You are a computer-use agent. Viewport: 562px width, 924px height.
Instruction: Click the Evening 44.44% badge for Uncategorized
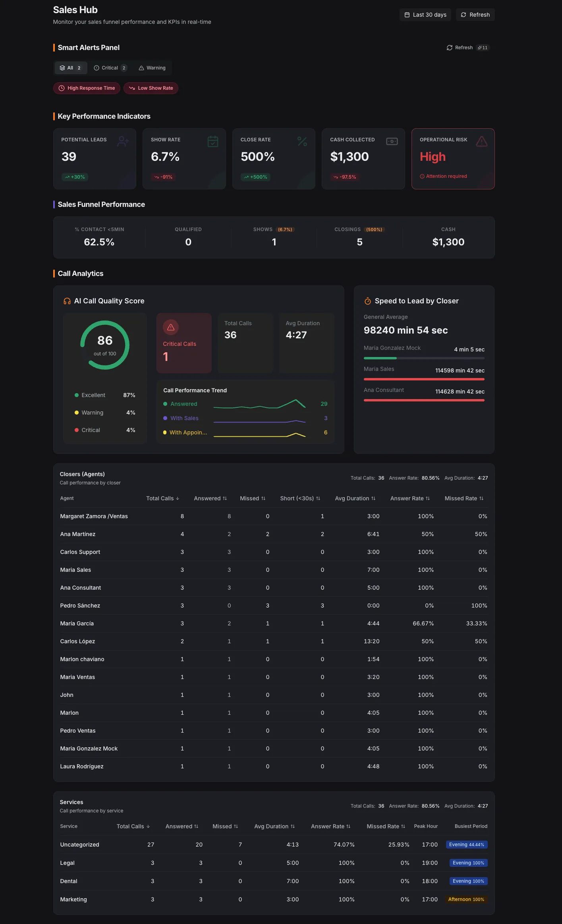[467, 845]
